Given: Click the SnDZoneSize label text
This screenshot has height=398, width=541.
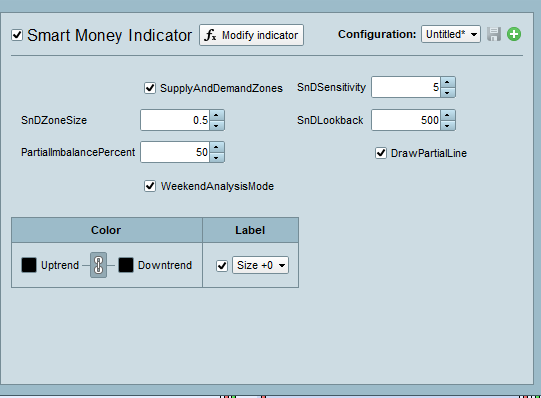Looking at the screenshot, I should point(54,120).
